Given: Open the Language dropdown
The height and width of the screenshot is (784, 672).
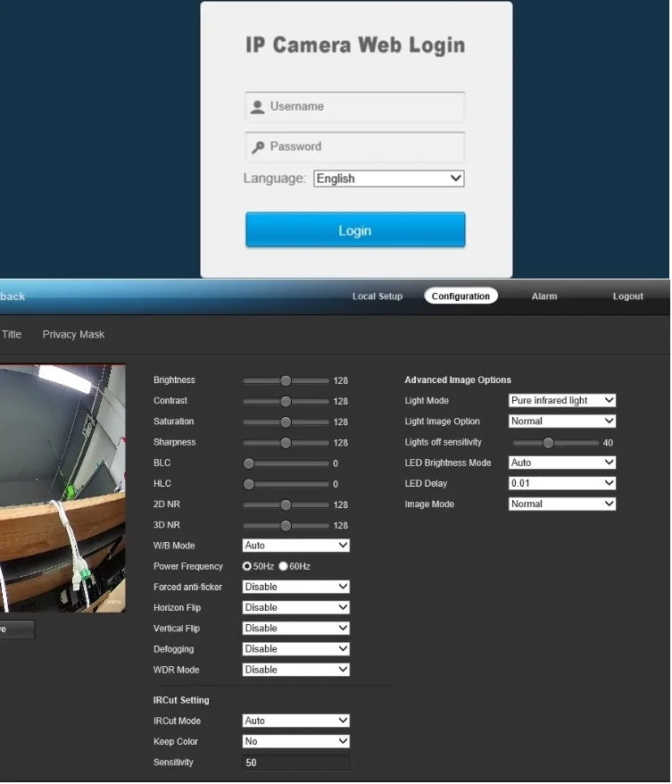Looking at the screenshot, I should [388, 179].
